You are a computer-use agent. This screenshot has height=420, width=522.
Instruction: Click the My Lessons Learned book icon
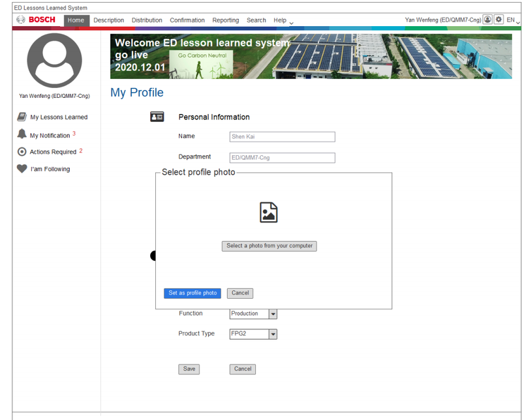pyautogui.click(x=22, y=117)
